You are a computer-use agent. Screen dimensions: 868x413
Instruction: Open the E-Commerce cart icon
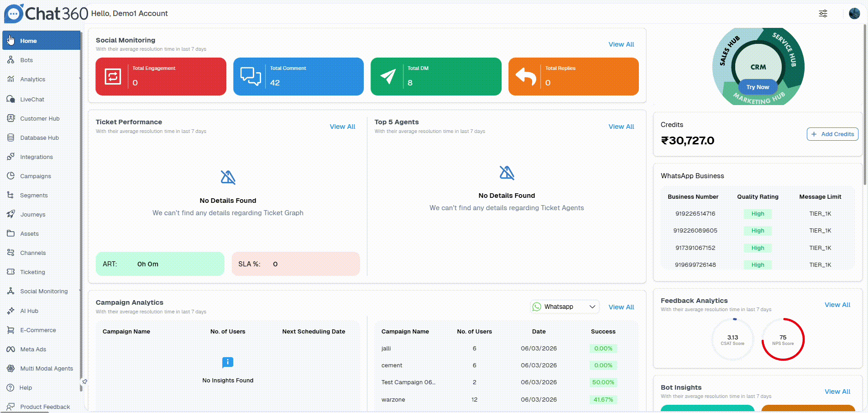tap(10, 330)
